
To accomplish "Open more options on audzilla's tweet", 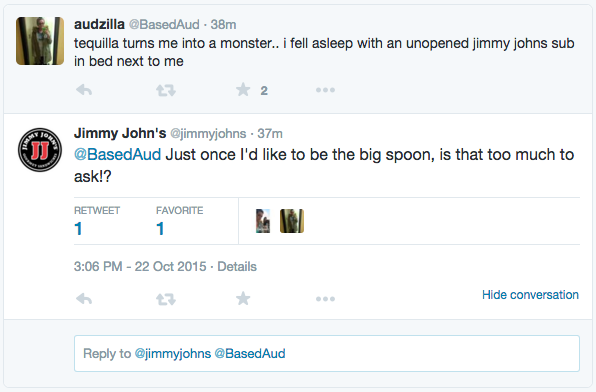I will (x=325, y=90).
